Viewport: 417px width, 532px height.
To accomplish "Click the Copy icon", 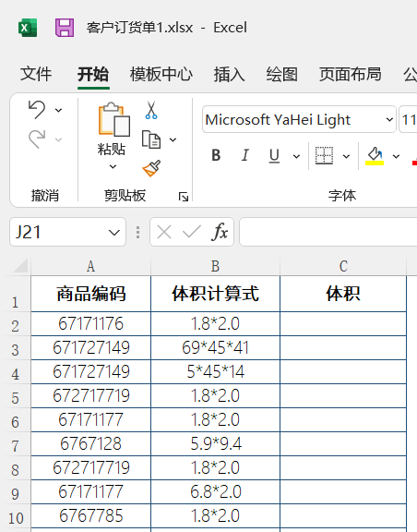I will coord(151,139).
